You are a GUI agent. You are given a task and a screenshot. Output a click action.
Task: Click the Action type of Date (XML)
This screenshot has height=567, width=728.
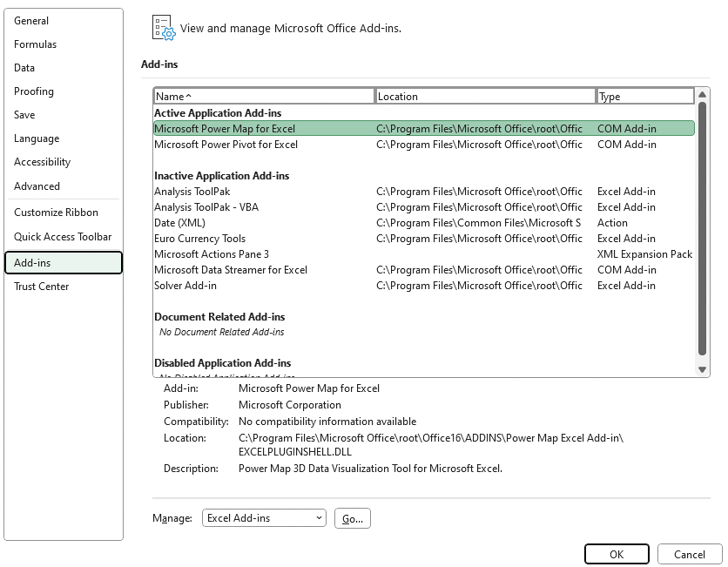(612, 223)
